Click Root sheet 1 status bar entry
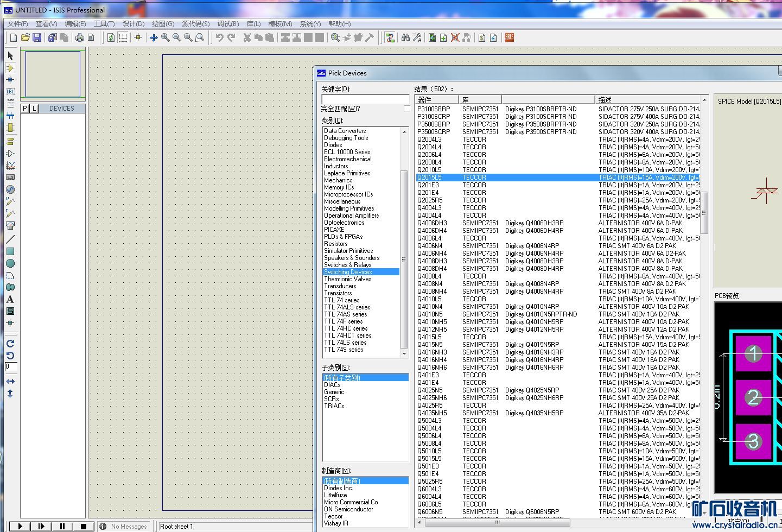The height and width of the screenshot is (532, 782). coord(176,527)
